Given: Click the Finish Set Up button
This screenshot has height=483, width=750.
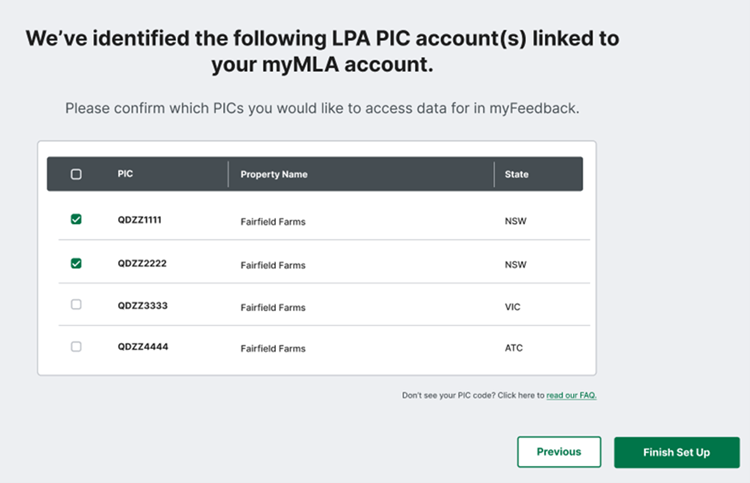Looking at the screenshot, I should click(x=676, y=452).
